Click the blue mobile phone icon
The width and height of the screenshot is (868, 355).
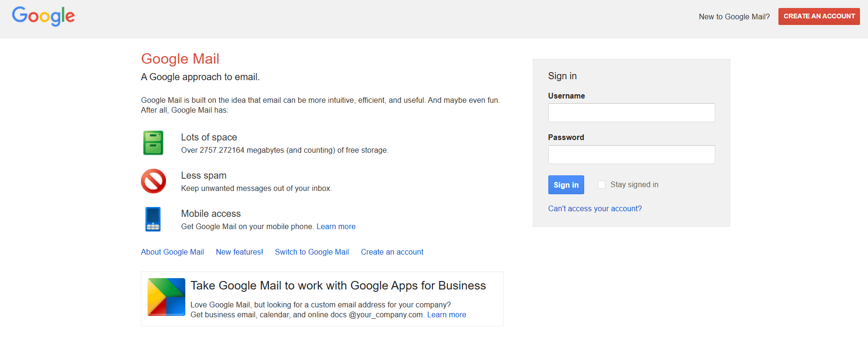tap(153, 219)
